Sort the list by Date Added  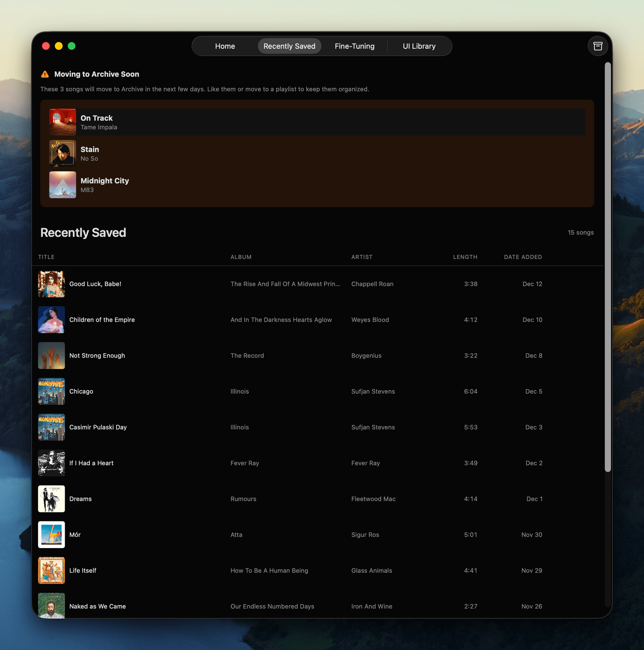point(523,257)
